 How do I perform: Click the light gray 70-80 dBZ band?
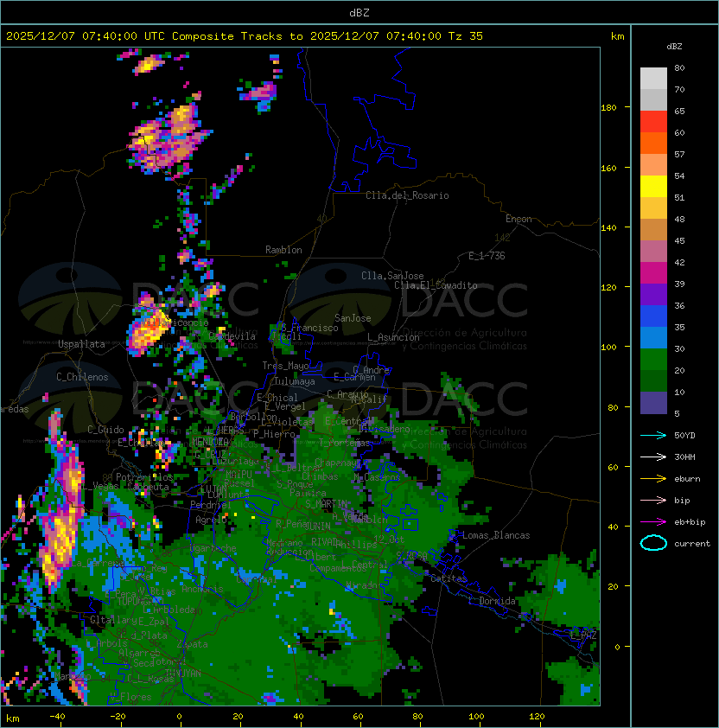pyautogui.click(x=653, y=79)
